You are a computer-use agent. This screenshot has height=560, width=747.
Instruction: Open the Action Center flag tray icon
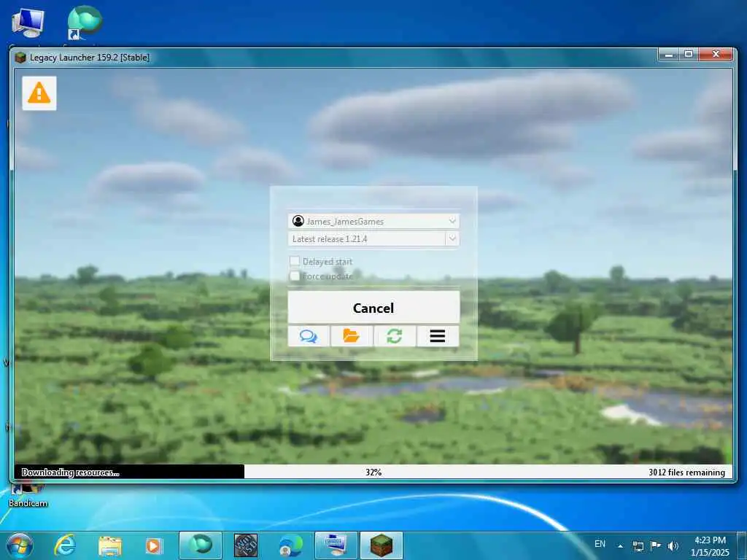[656, 546]
